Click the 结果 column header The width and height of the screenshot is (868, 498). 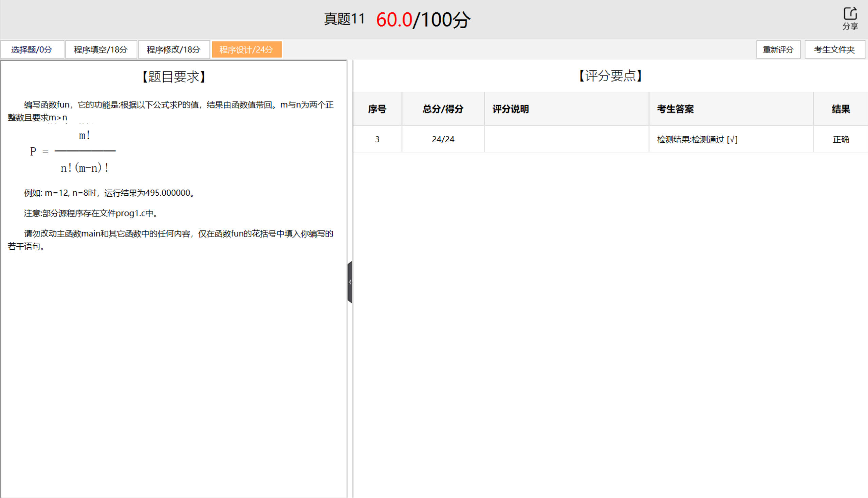click(x=841, y=109)
